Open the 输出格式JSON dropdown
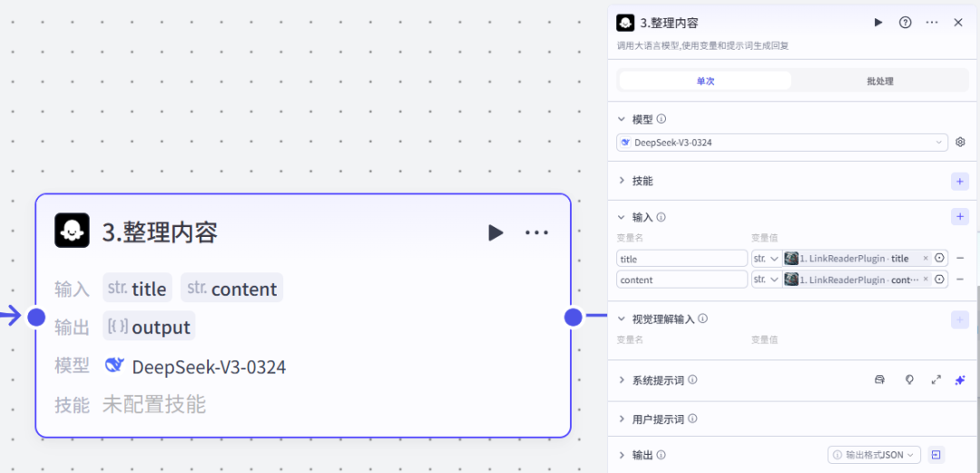 click(x=875, y=455)
